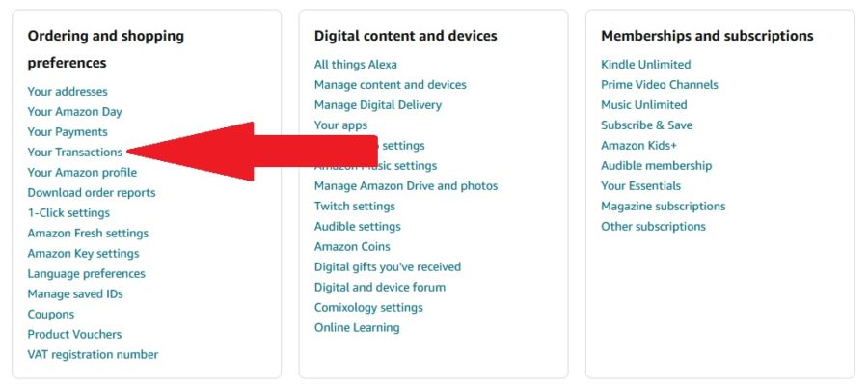Screen dimensions: 868x389
Task: Open Digital gifts you've received
Action: (x=388, y=267)
